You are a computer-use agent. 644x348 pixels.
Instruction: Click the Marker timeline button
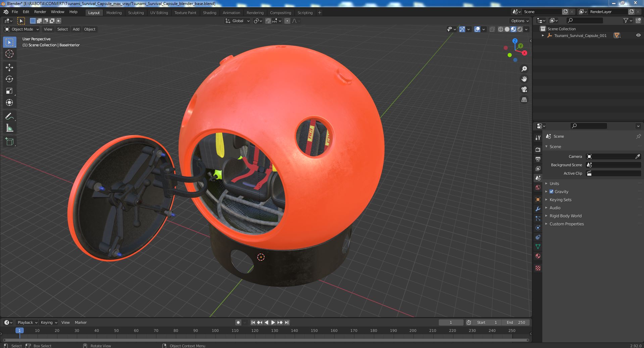(81, 322)
